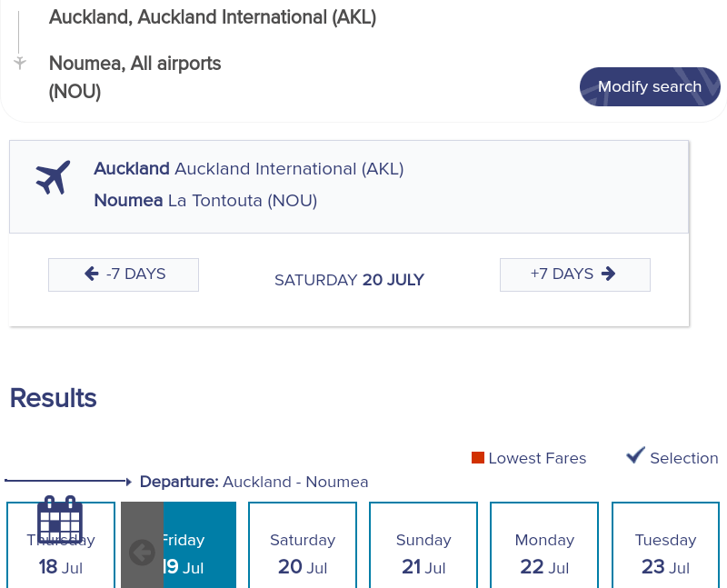Click the left arrow in -7 DAYS
727x588 pixels.
point(92,274)
